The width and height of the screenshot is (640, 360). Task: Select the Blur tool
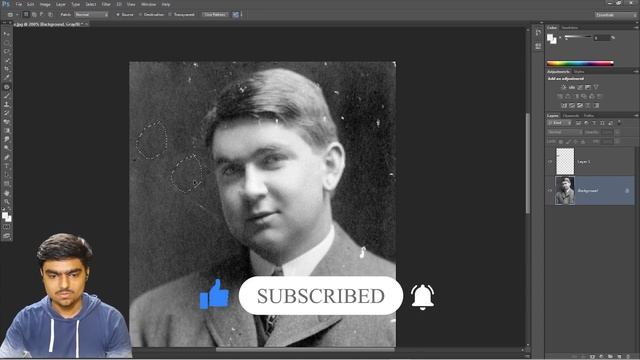coord(7,140)
